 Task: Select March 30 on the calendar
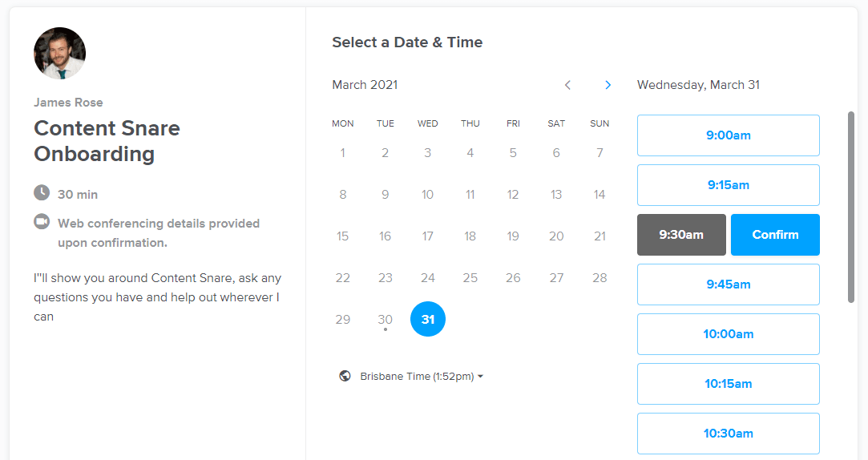386,319
